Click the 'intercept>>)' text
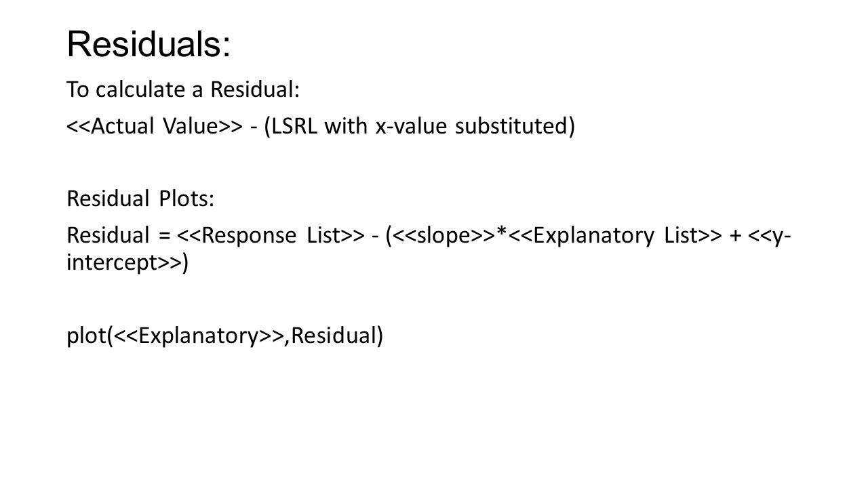Image resolution: width=868 pixels, height=488 pixels. pyautogui.click(x=127, y=262)
